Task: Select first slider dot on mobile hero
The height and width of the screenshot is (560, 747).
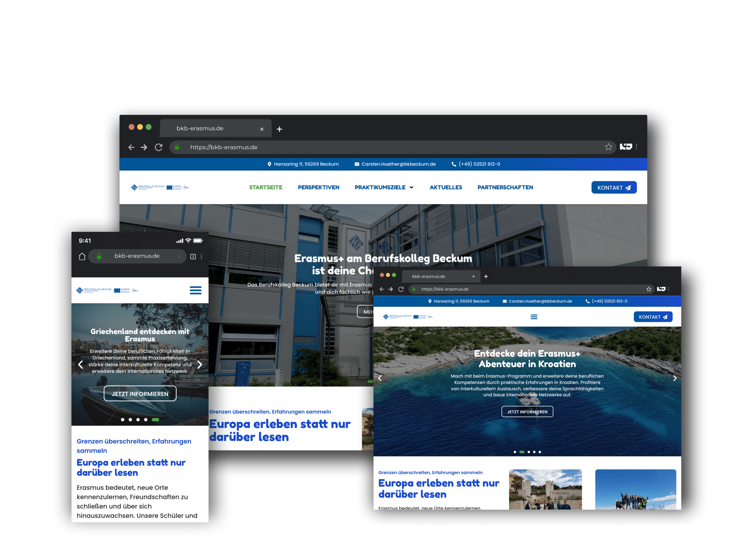Action: tap(123, 420)
